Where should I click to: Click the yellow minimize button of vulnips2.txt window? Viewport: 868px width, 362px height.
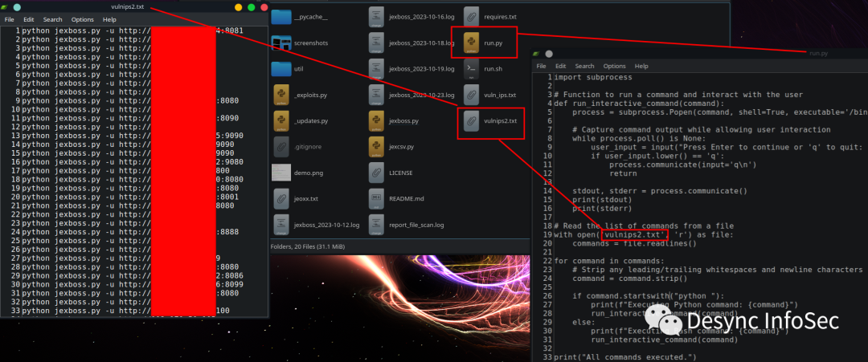point(239,7)
